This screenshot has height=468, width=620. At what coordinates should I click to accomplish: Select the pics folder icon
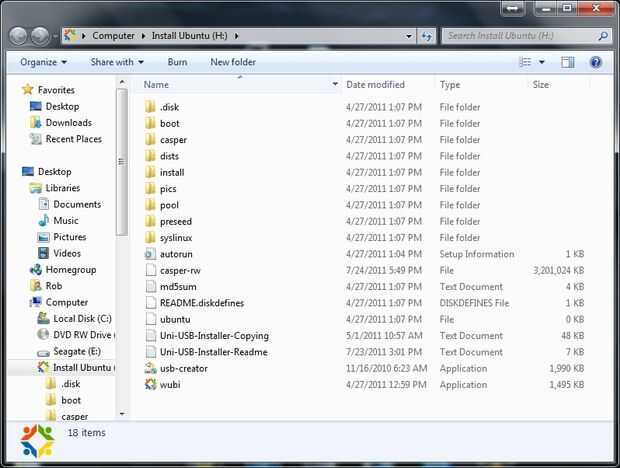coord(150,189)
